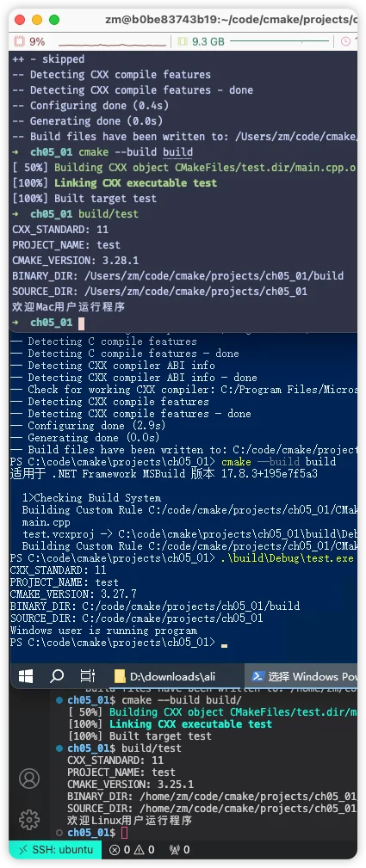
Task: Open Windows taskbar search magnifier
Action: tap(57, 676)
